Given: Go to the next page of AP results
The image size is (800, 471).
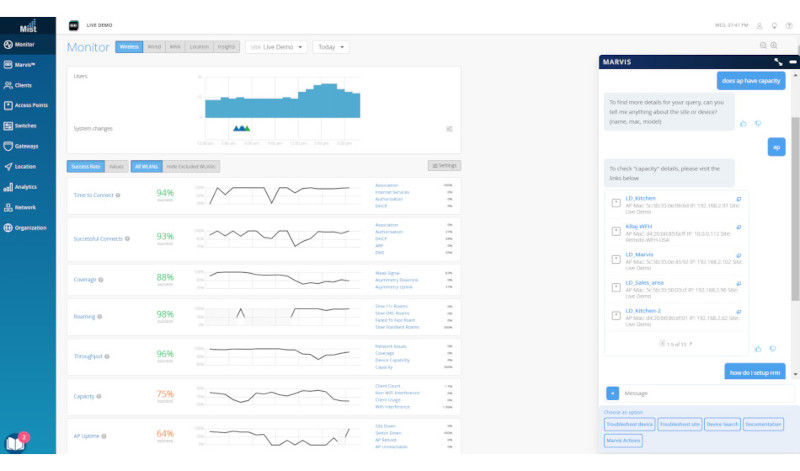Looking at the screenshot, I should click(x=690, y=344).
